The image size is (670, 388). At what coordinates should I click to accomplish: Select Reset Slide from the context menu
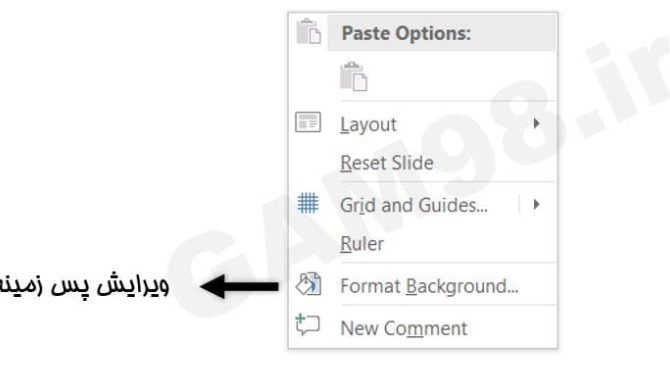tap(387, 163)
